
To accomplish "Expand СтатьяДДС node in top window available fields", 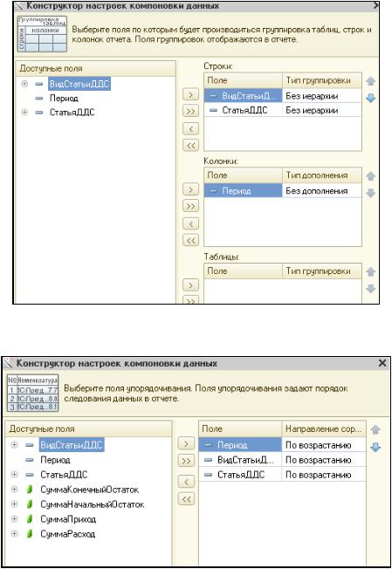I will point(24,112).
